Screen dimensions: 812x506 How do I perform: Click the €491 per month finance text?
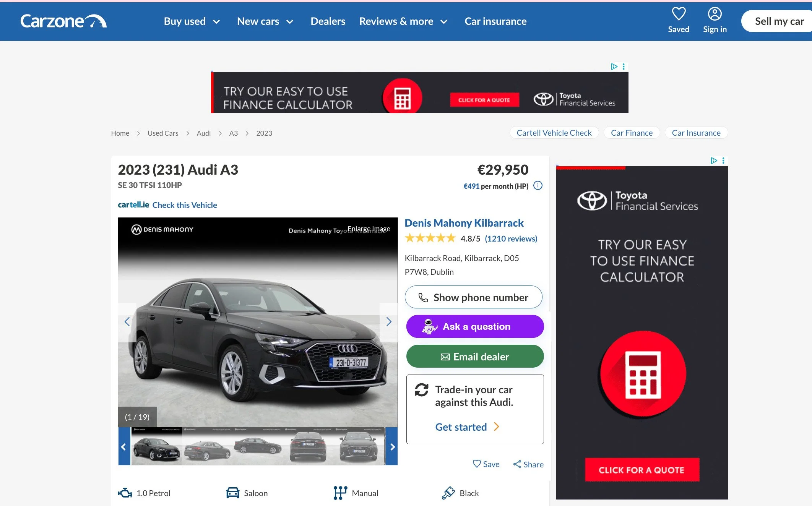point(496,186)
